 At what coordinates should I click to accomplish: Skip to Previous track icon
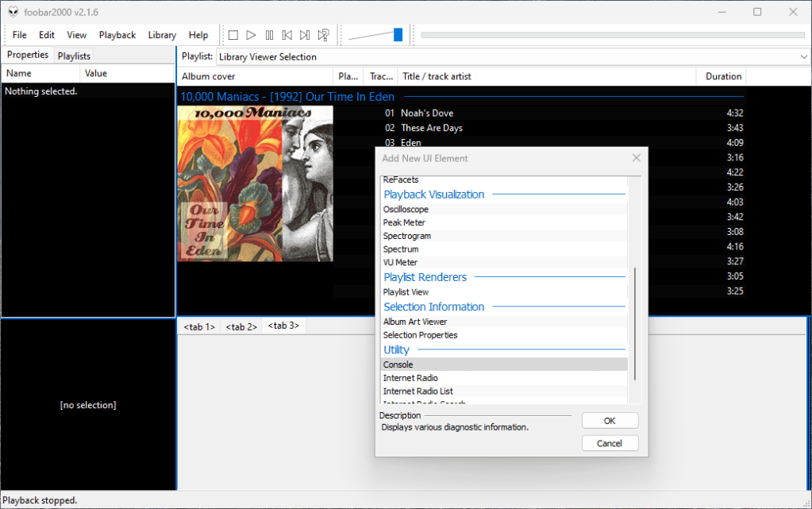(287, 35)
